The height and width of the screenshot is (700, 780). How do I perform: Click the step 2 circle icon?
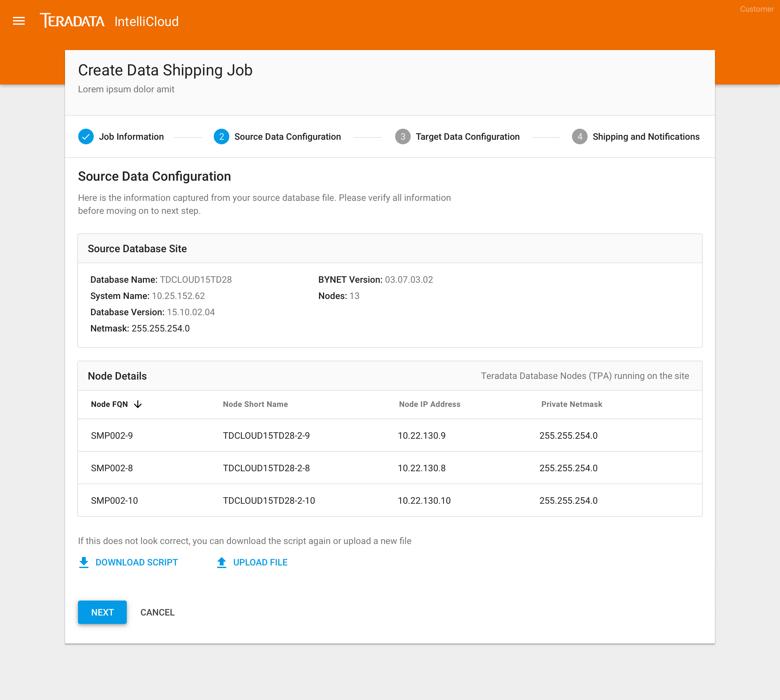click(221, 136)
